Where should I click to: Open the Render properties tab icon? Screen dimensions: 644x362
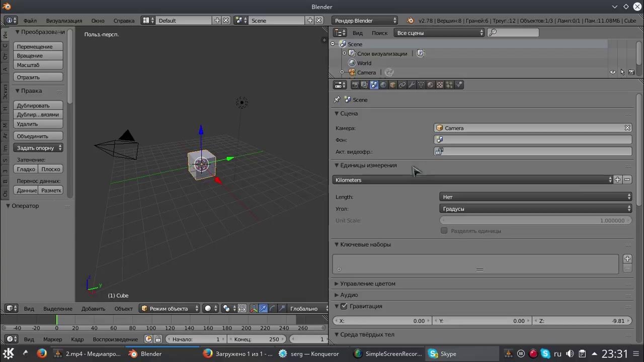coord(355,85)
